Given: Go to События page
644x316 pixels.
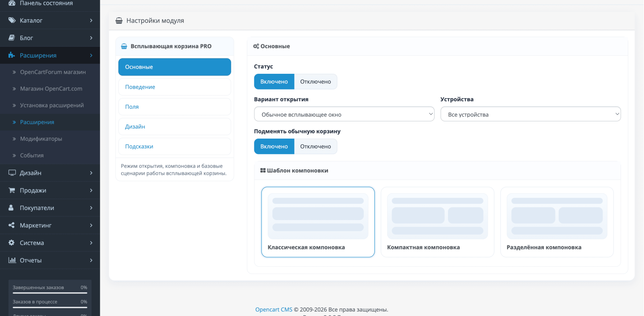Looking at the screenshot, I should click(x=32, y=155).
